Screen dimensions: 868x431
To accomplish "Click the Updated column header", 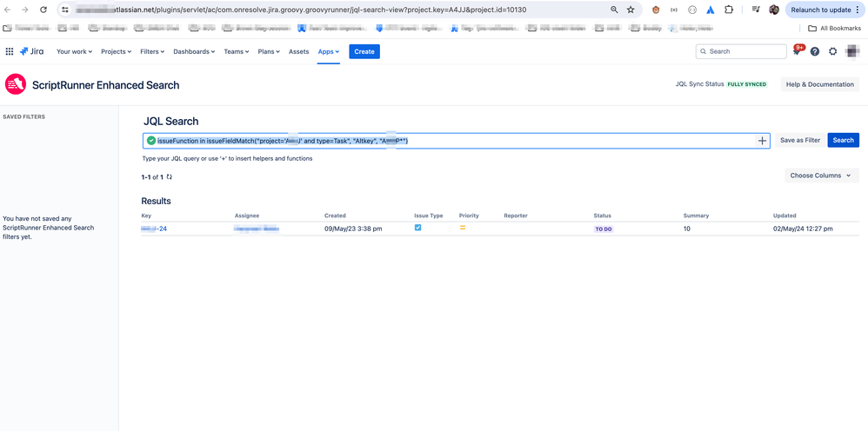I will (x=785, y=215).
